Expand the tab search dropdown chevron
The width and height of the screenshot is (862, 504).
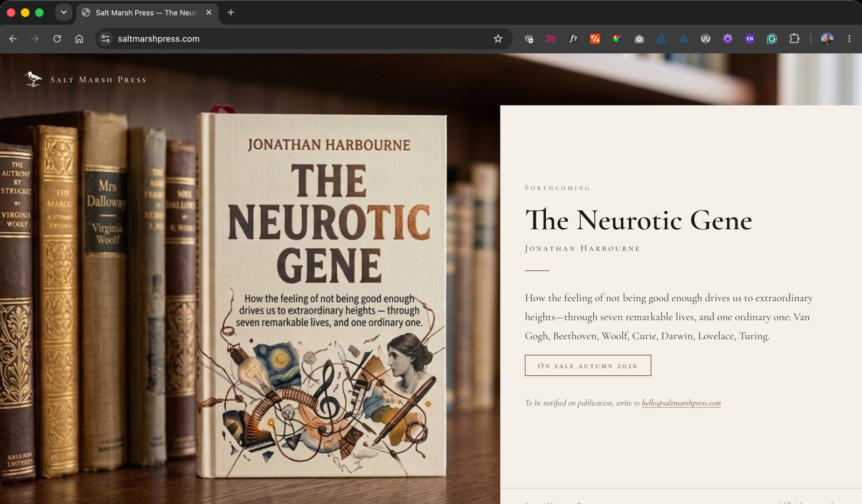pos(64,12)
